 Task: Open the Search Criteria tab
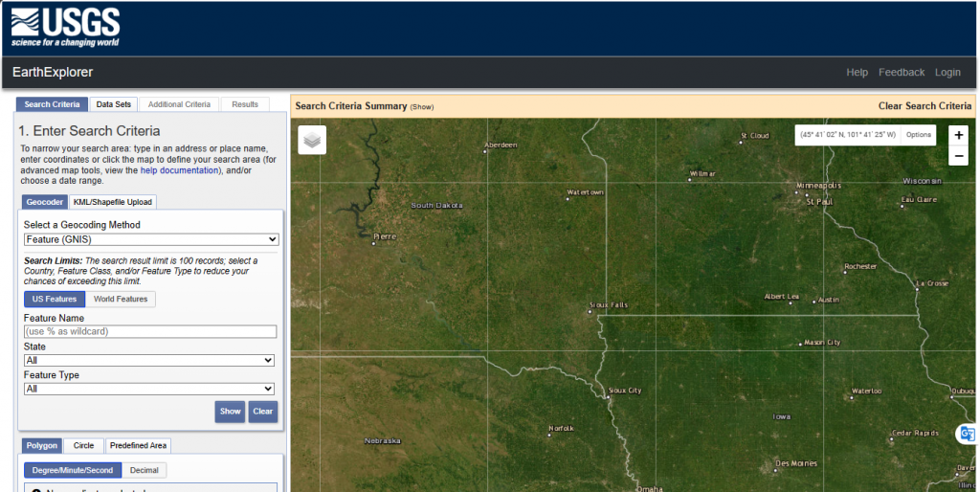point(52,104)
